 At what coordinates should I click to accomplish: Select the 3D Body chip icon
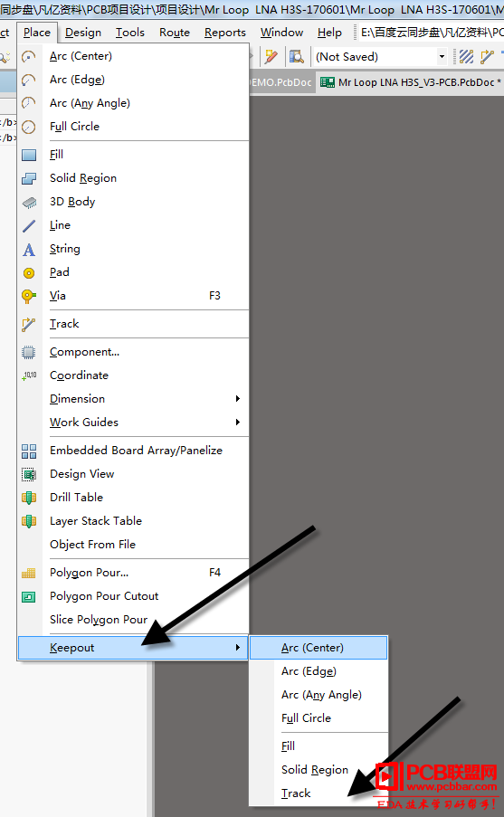click(29, 202)
